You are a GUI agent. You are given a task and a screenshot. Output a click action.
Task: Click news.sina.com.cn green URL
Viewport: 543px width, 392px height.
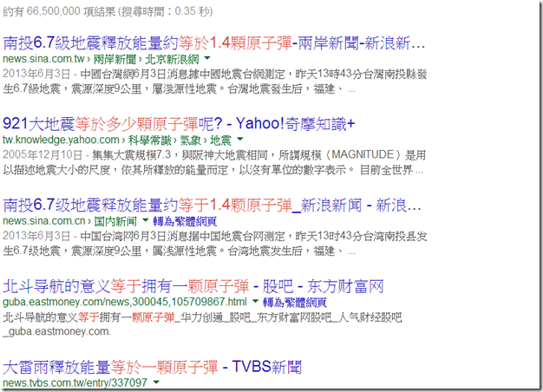(x=44, y=221)
